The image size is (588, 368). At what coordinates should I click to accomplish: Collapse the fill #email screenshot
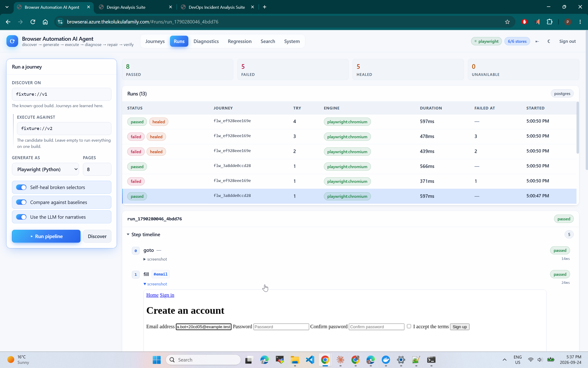(x=155, y=284)
